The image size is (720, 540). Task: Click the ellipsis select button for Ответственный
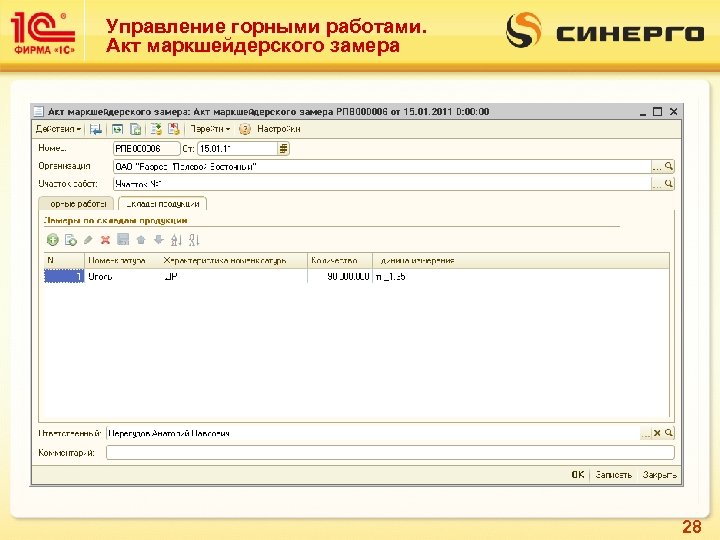[x=646, y=433]
